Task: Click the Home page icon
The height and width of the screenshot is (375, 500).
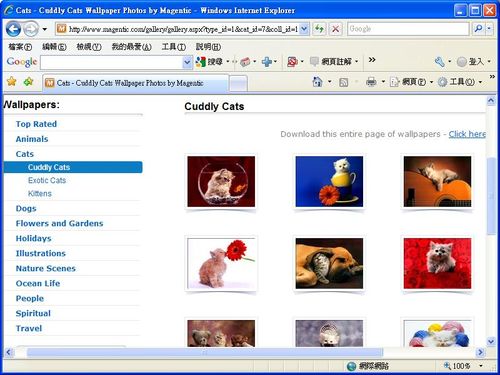Action: point(318,82)
